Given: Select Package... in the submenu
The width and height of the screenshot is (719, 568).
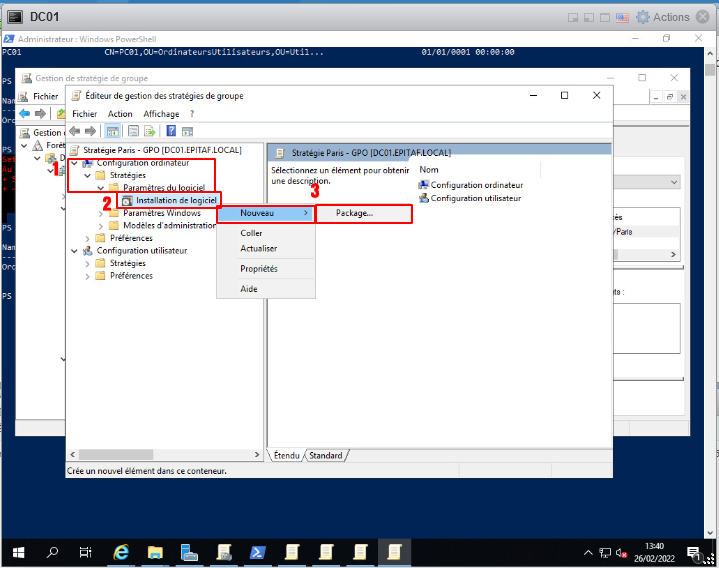Looking at the screenshot, I should (355, 213).
